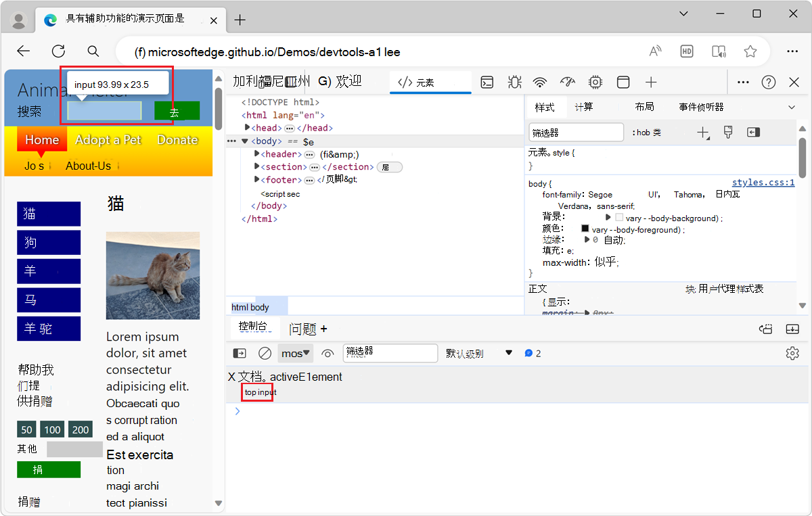The image size is (812, 516).
Task: Click the green search go button
Action: [177, 111]
